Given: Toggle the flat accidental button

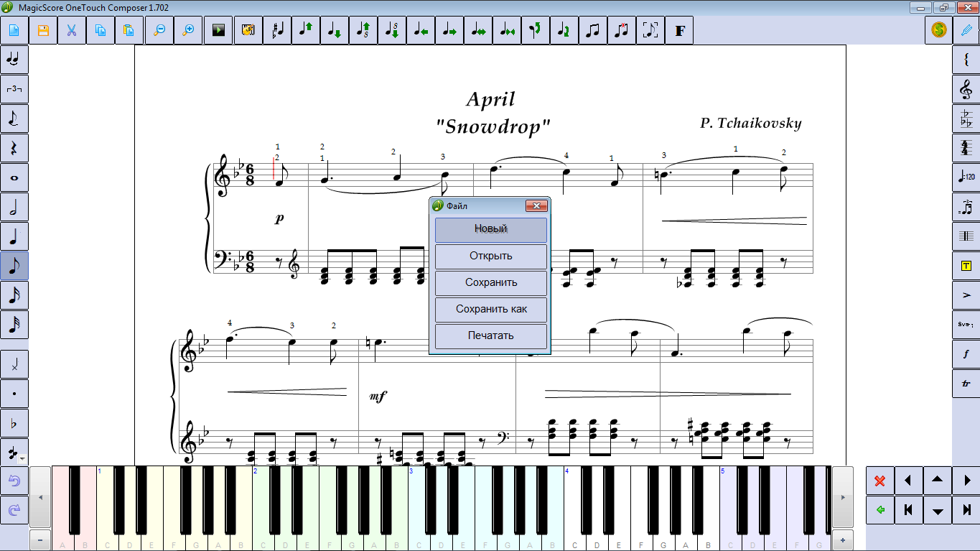Looking at the screenshot, I should (14, 423).
